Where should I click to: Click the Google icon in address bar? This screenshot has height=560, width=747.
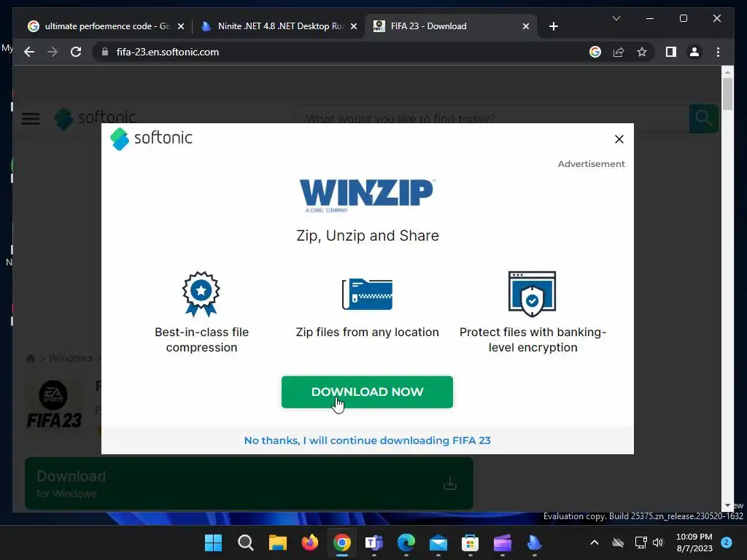pyautogui.click(x=595, y=52)
